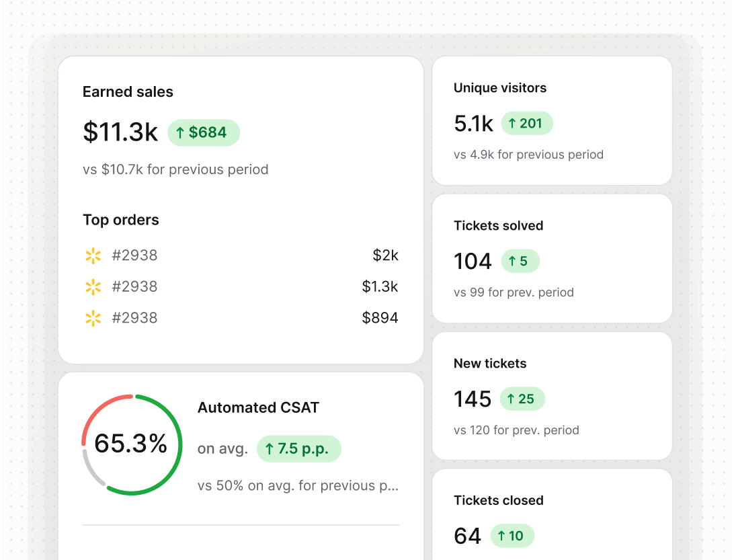Click the Walmart icon beside the first #2938 order
This screenshot has height=560, width=732.
(93, 255)
